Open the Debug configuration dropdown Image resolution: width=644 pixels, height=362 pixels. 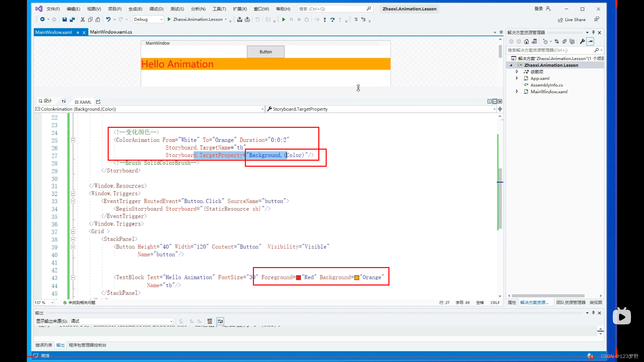pyautogui.click(x=148, y=19)
